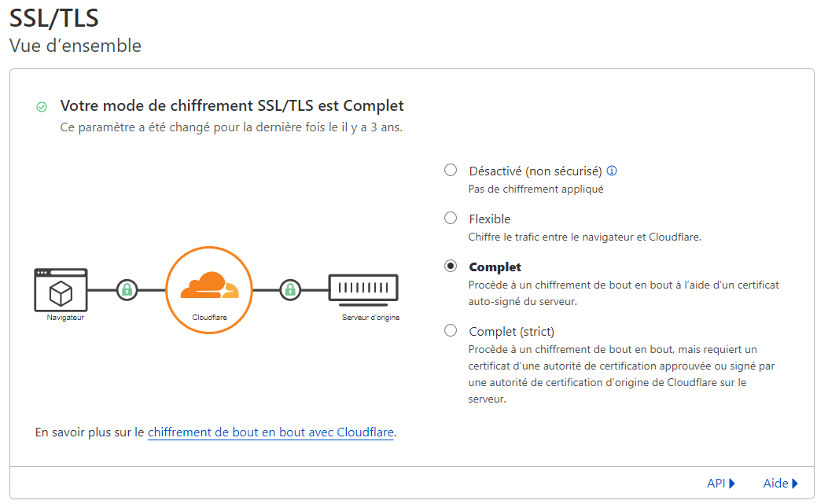This screenshot has height=504, width=828.
Task: Click the SSL/TLS page heading
Action: 54,17
